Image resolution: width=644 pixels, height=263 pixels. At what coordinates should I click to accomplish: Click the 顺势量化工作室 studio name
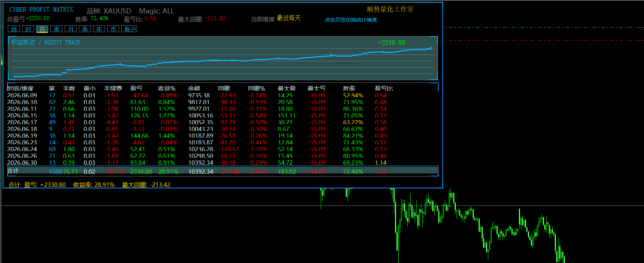point(390,9)
